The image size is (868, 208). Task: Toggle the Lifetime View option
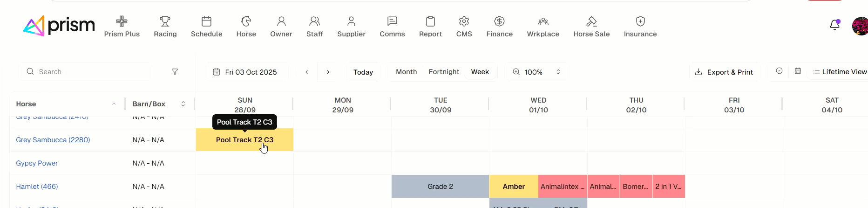[840, 72]
